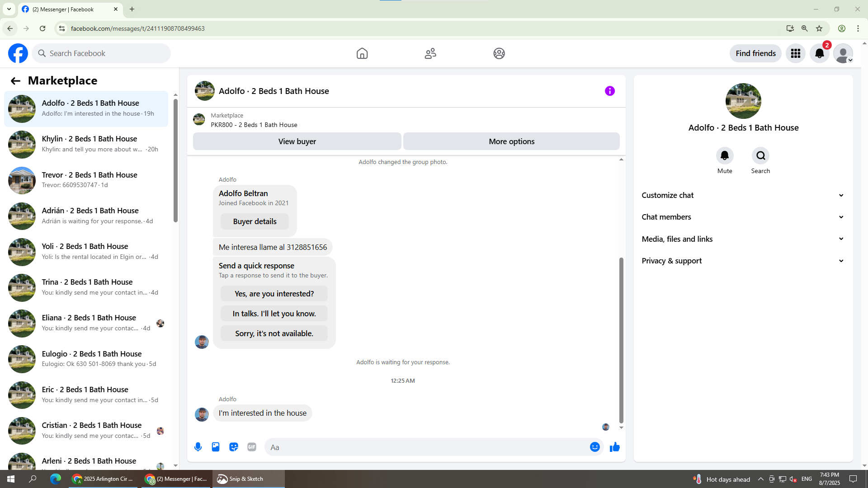Open the Khylin conversation in the list
Image resolution: width=868 pixels, height=488 pixels.
tap(86, 145)
